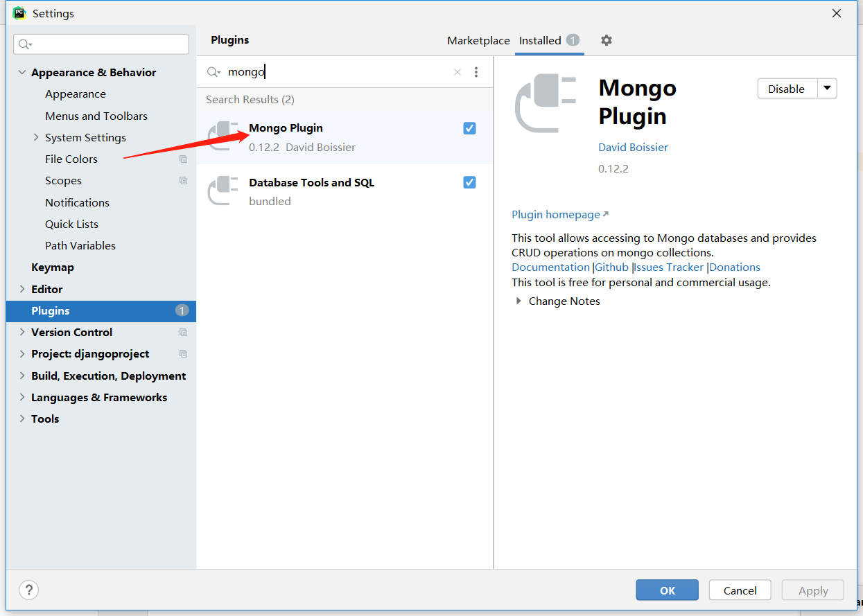The width and height of the screenshot is (863, 616).
Task: Click the Database Tools and SQL plug icon
Action: pyautogui.click(x=223, y=191)
